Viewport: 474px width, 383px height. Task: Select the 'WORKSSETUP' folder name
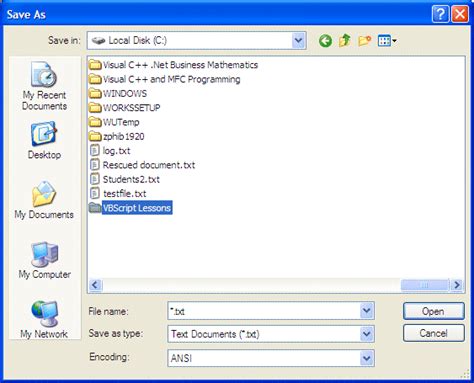[131, 108]
